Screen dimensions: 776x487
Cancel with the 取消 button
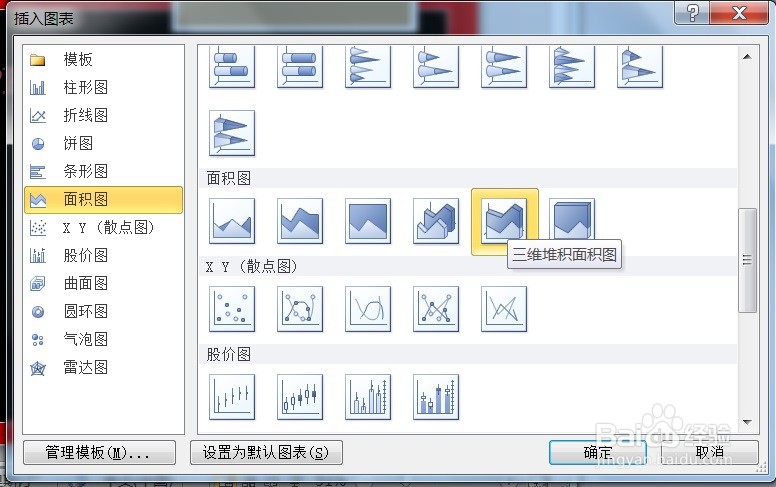tap(710, 452)
